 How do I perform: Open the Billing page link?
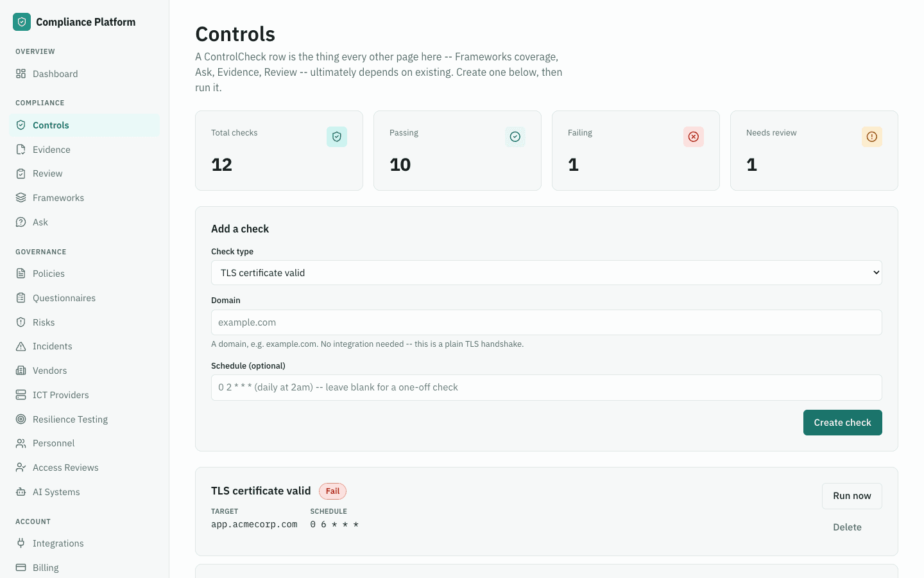(x=84, y=568)
